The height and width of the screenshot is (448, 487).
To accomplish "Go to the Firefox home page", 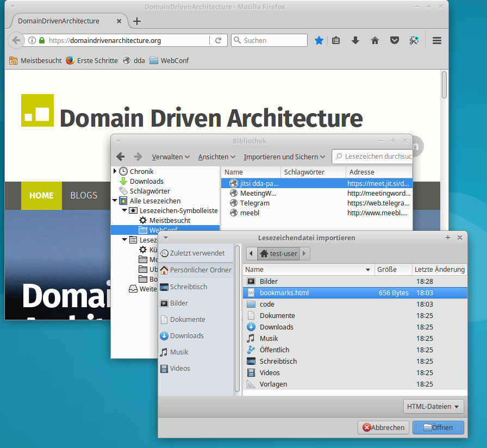I will pos(375,40).
